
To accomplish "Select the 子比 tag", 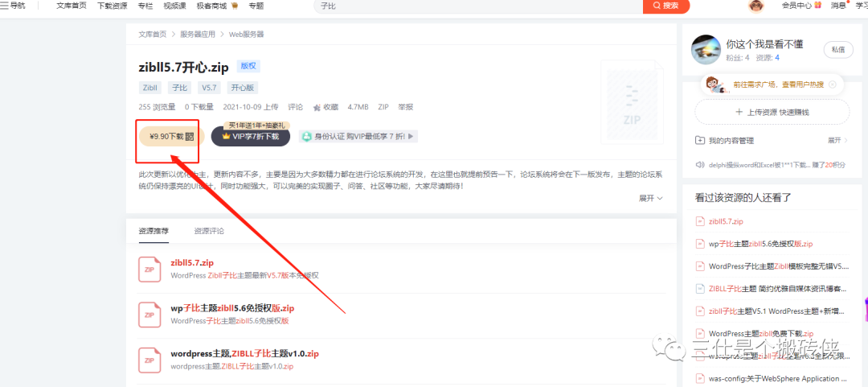I will coord(179,88).
